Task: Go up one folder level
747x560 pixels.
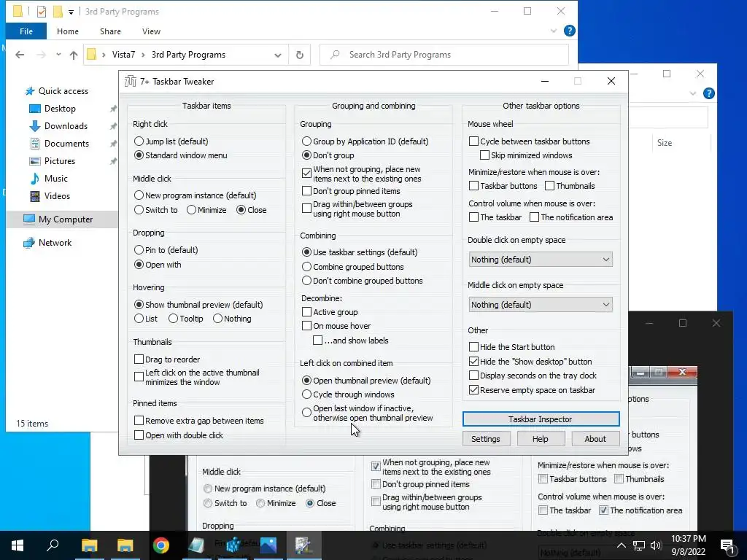Action: click(74, 55)
